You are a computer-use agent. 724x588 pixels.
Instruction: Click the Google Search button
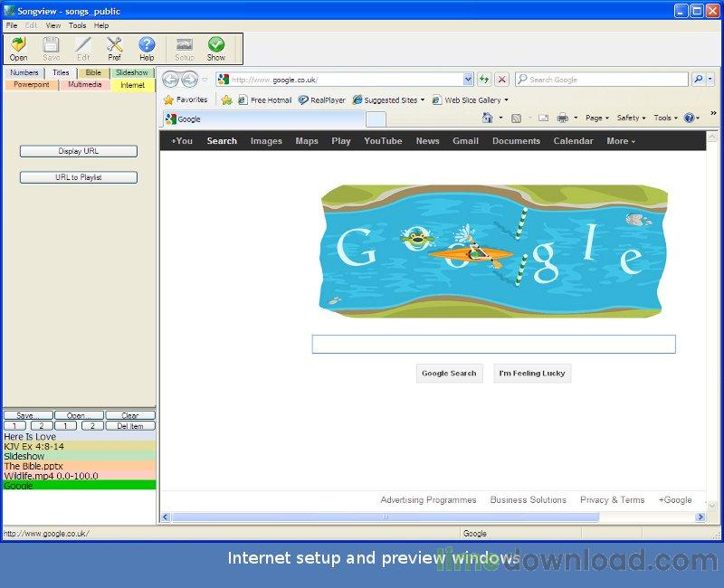coord(449,374)
